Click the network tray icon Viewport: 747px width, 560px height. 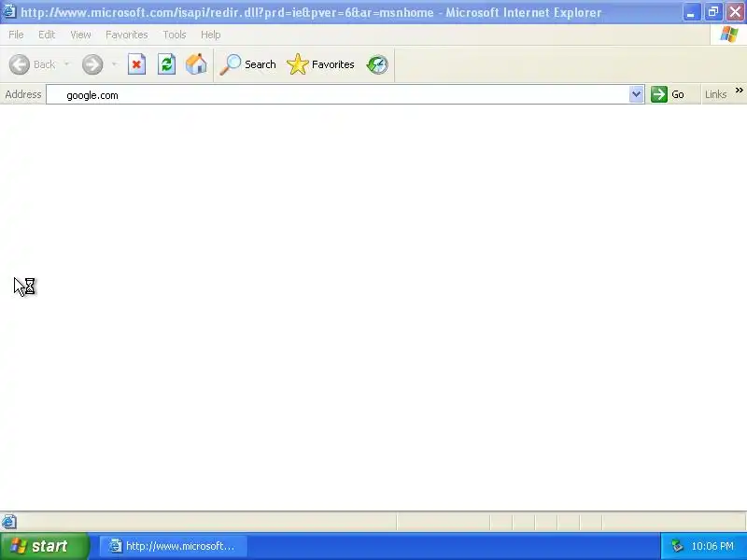pyautogui.click(x=677, y=546)
